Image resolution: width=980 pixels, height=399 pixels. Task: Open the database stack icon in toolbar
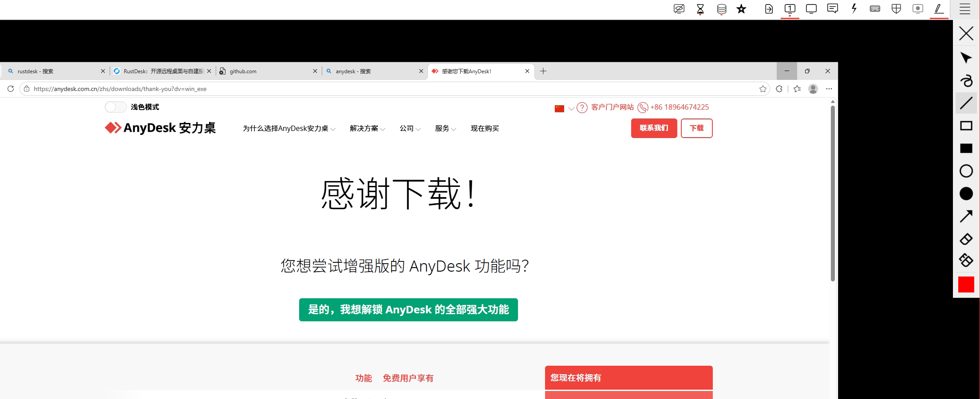(721, 9)
